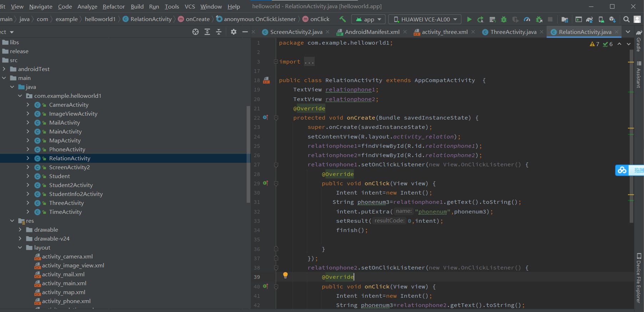Viewport: 644px width, 312px height.
Task: Open the SDK Manager icon
Action: pos(613,19)
